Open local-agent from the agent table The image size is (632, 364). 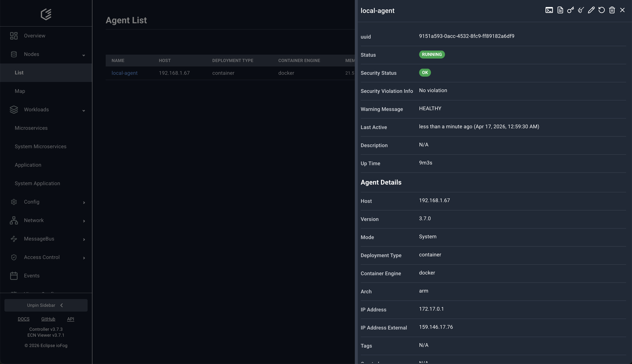pos(124,73)
